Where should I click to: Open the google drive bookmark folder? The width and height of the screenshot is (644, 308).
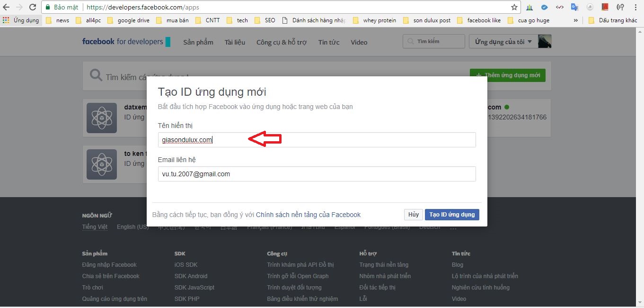tap(128, 20)
